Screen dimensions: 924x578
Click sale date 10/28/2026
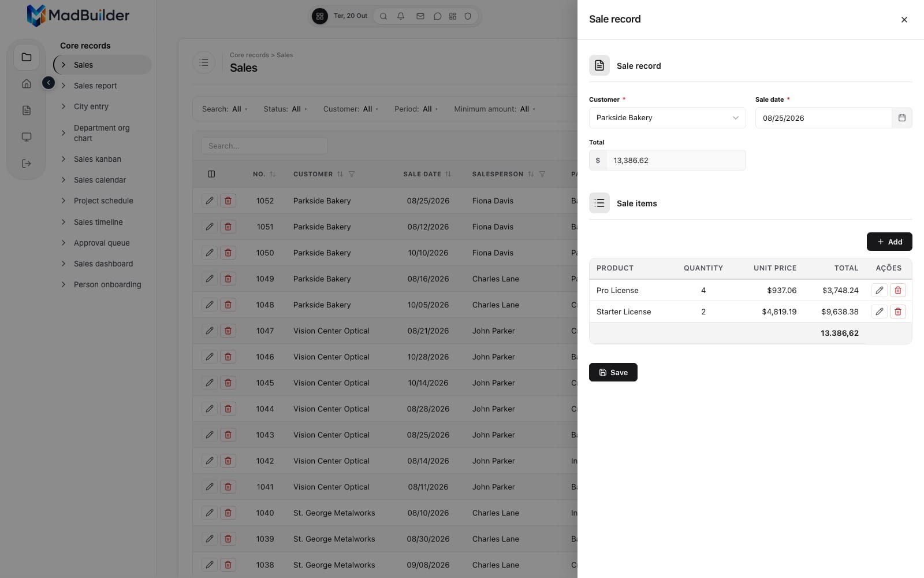(x=428, y=357)
